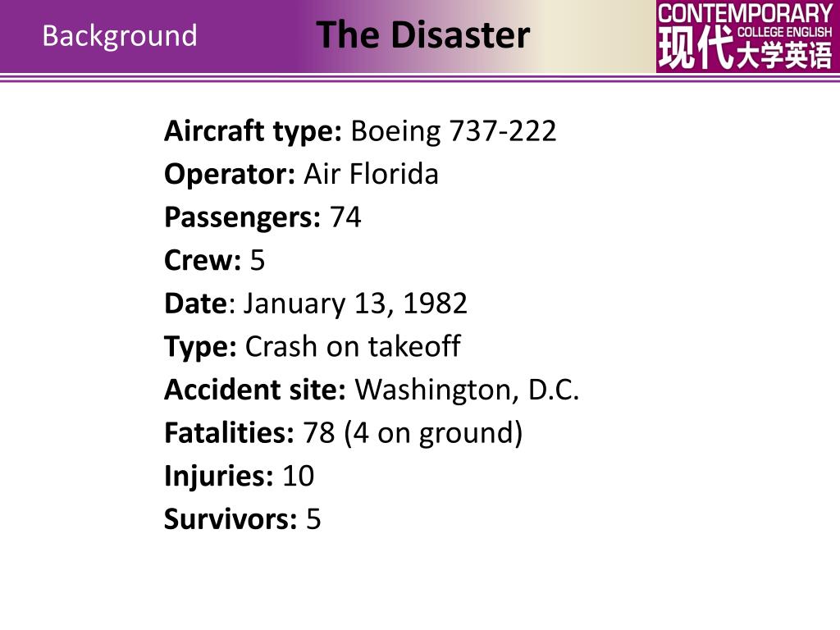Click the January 13, 1982 date
The height and width of the screenshot is (630, 840).
point(355,304)
